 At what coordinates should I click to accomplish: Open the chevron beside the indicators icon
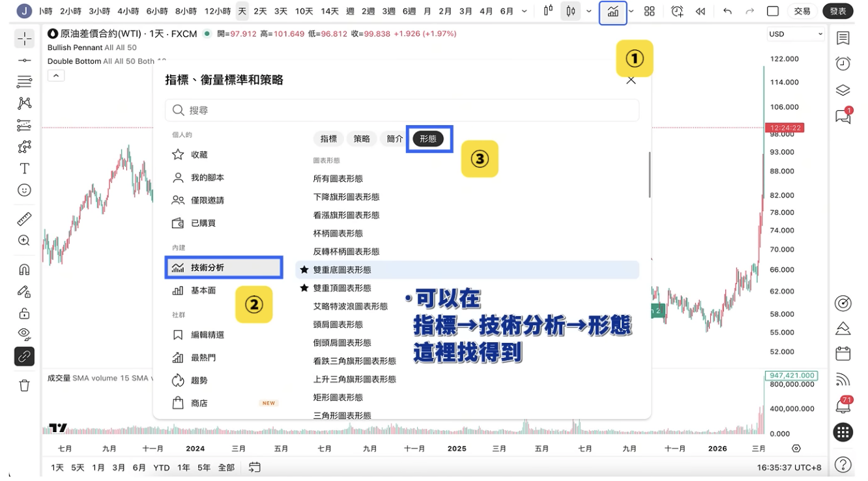coord(631,11)
